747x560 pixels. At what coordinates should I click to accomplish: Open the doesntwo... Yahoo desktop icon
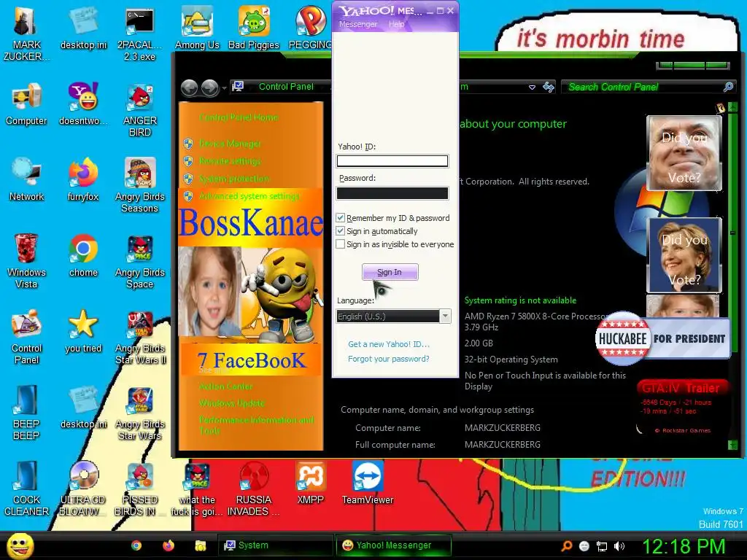[83, 104]
